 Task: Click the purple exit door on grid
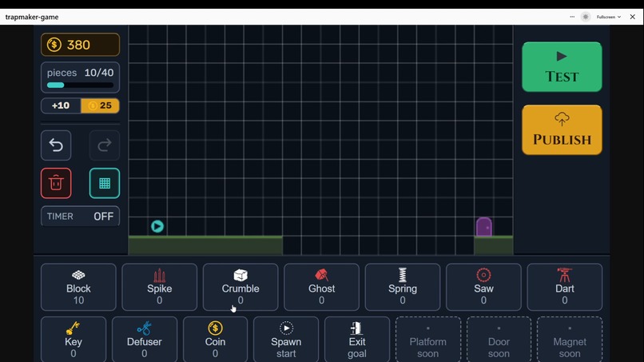pyautogui.click(x=484, y=227)
